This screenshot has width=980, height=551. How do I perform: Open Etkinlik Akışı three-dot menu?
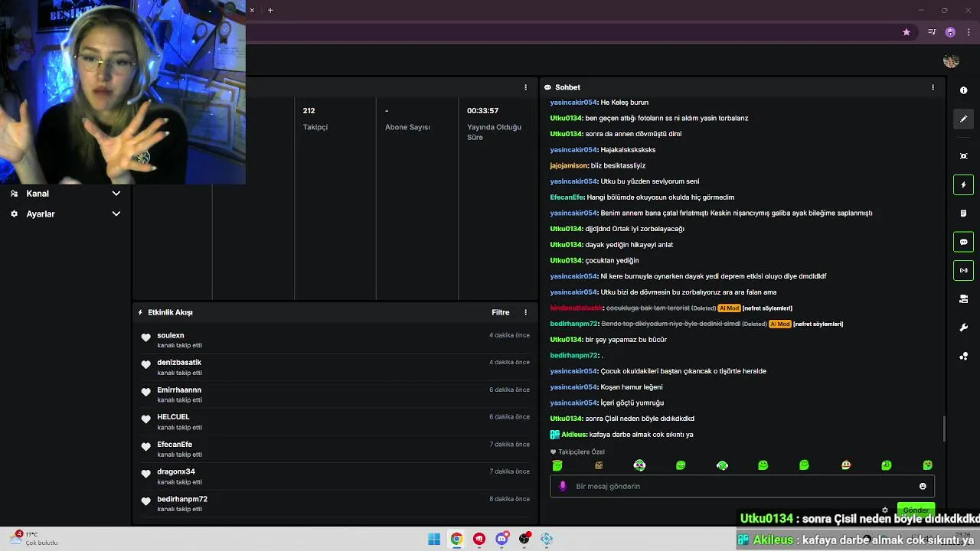tap(525, 312)
